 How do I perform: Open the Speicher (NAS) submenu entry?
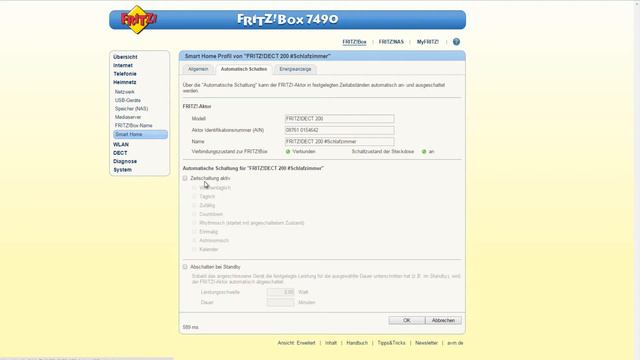[x=131, y=109]
